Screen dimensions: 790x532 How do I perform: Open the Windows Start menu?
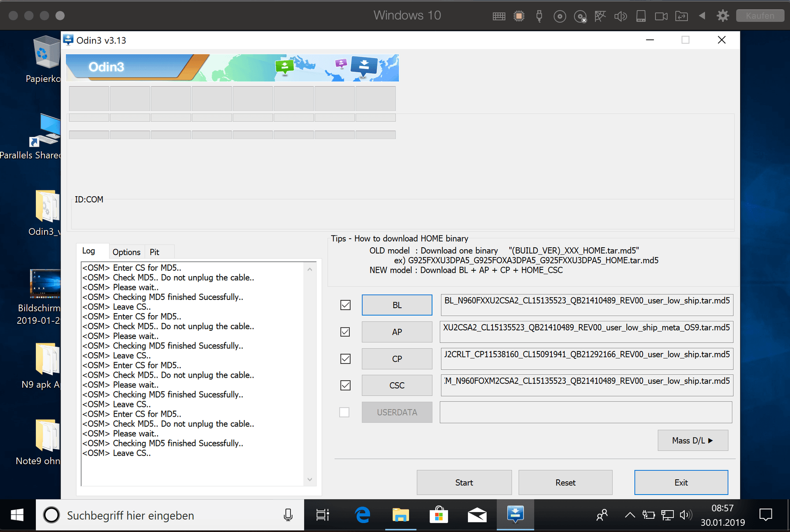click(17, 515)
